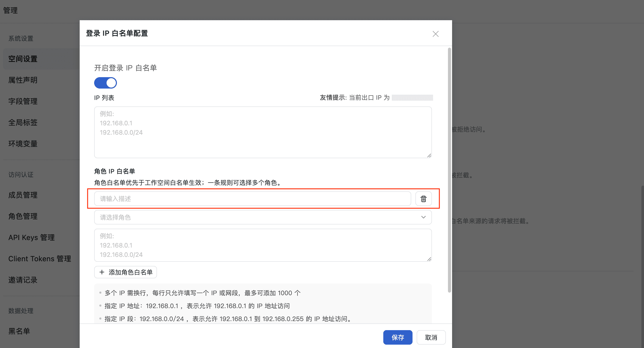Screen dimensions: 644x348
Task: Click into the role IP whitelist textarea
Action: [263, 245]
